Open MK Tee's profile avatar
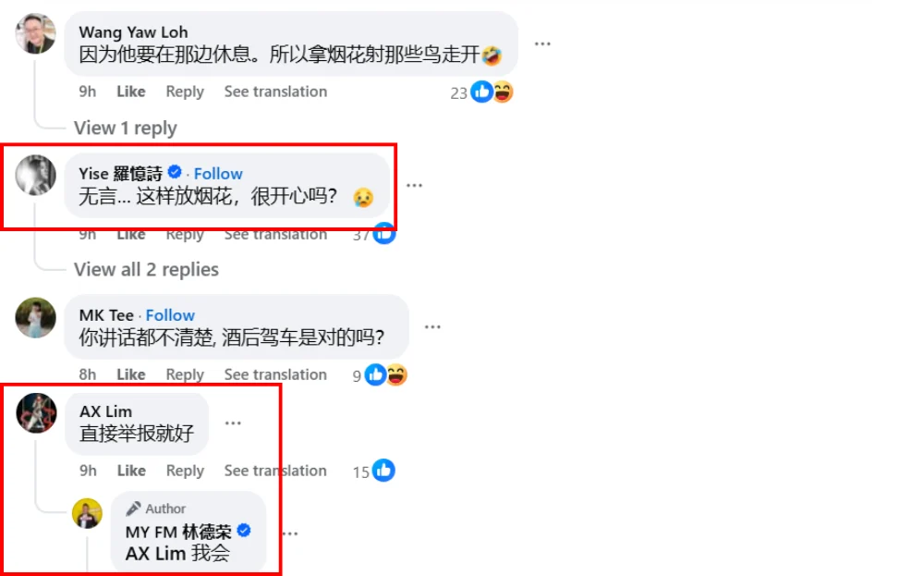The width and height of the screenshot is (924, 576). pos(35,317)
